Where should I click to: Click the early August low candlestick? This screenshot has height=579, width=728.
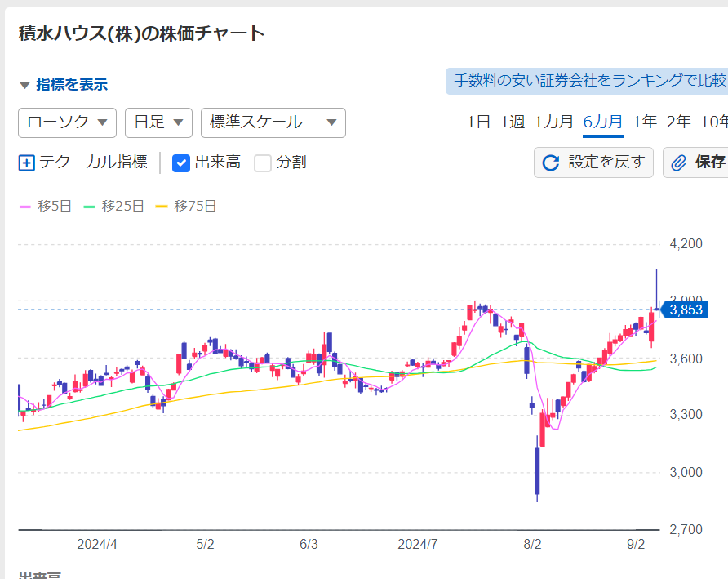[537, 470]
